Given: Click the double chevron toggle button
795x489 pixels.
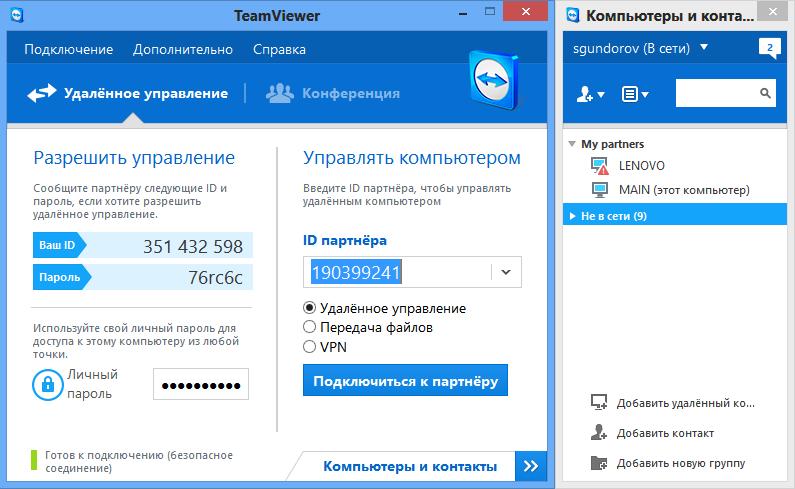Looking at the screenshot, I should 531,466.
